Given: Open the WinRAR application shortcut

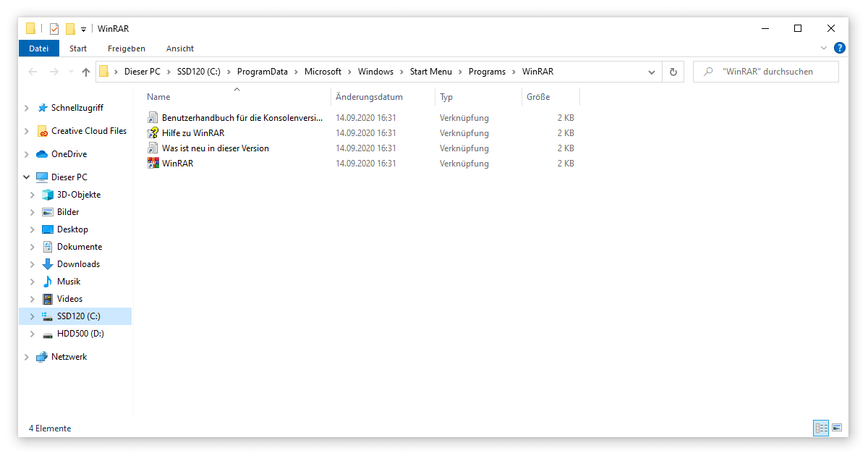Looking at the screenshot, I should click(x=178, y=163).
